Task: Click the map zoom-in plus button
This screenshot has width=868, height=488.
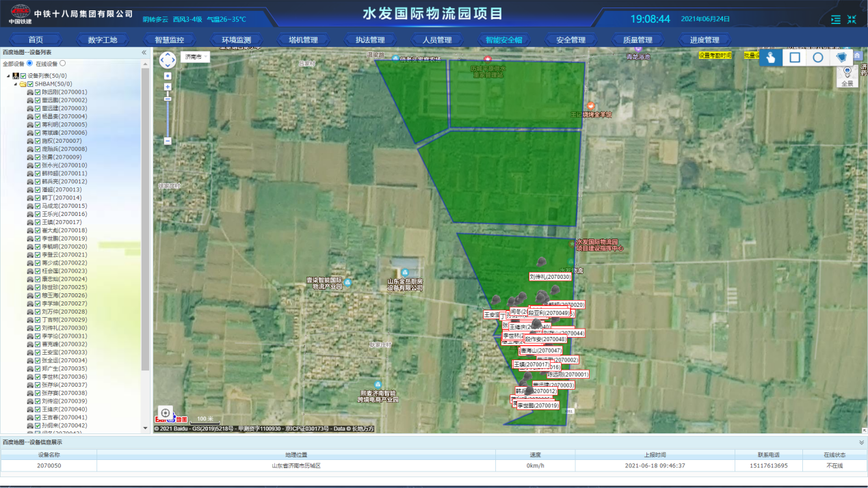Action: (x=168, y=87)
